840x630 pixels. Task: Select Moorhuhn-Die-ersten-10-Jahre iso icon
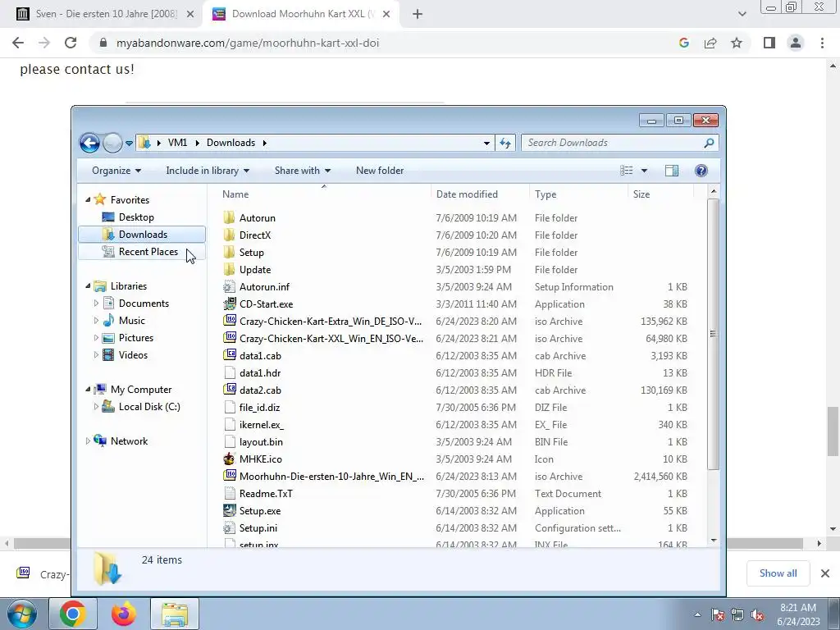click(x=230, y=476)
